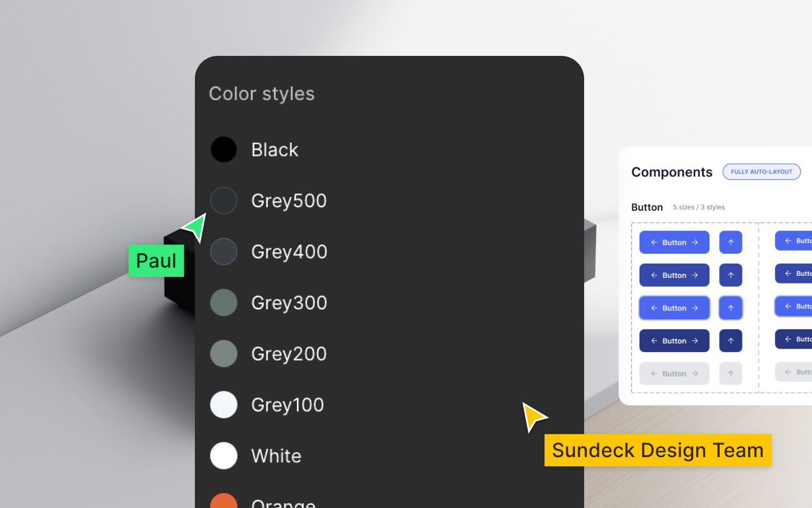The image size is (812, 508).
Task: Click the green Paul cursor label
Action: click(x=156, y=261)
